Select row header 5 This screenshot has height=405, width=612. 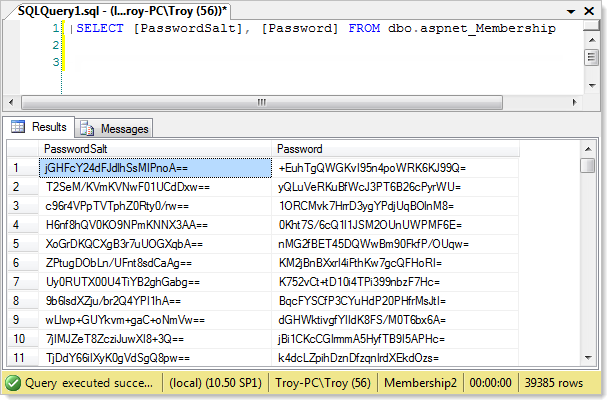23,244
